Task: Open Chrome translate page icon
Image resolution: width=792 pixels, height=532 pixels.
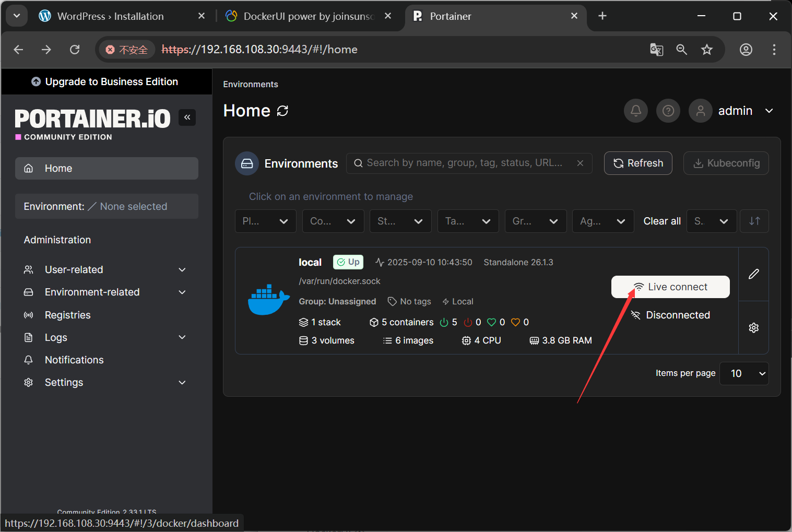Action: (x=656, y=50)
